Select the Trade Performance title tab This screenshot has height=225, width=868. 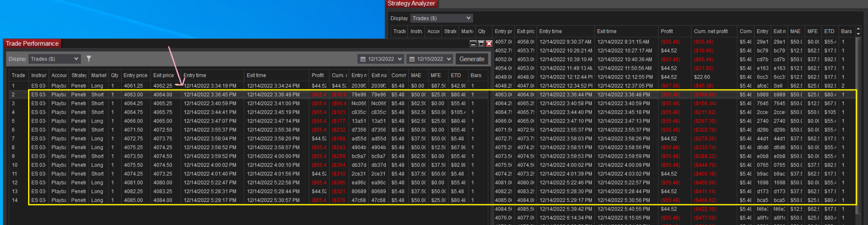32,43
